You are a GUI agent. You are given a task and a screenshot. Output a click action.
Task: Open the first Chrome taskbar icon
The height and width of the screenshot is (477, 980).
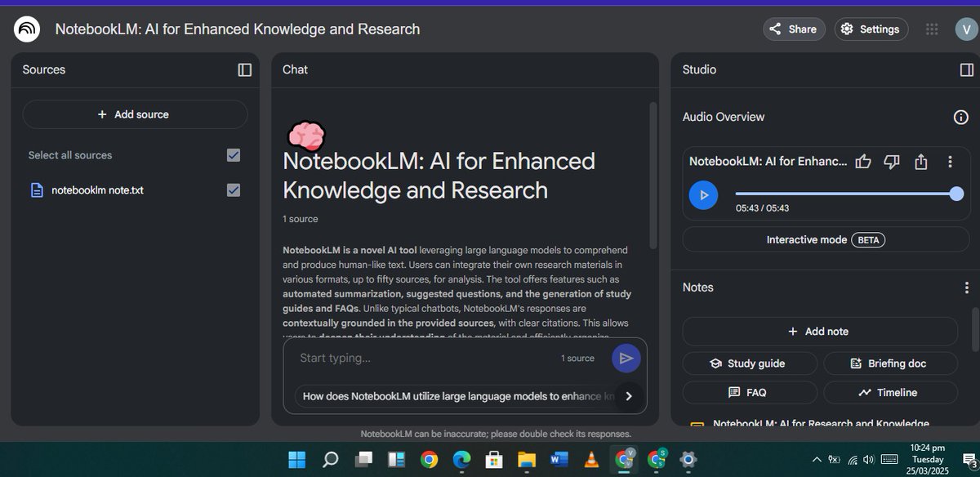[429, 460]
